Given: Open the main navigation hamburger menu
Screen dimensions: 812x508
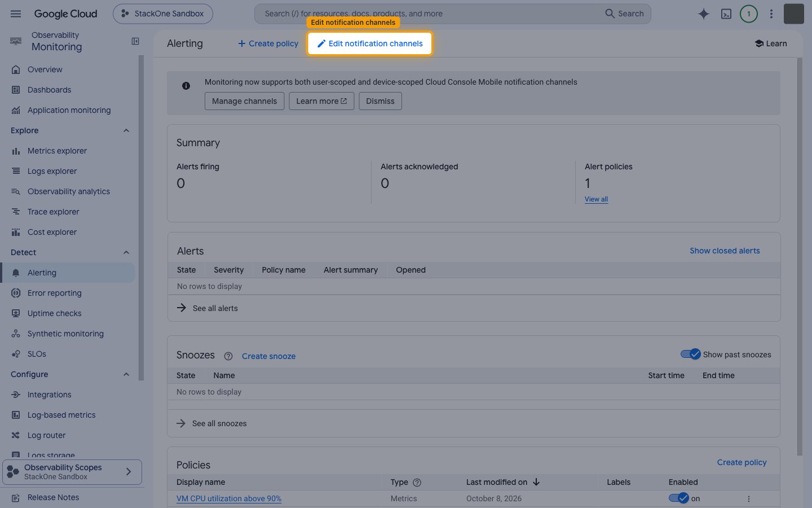Looking at the screenshot, I should (16, 14).
